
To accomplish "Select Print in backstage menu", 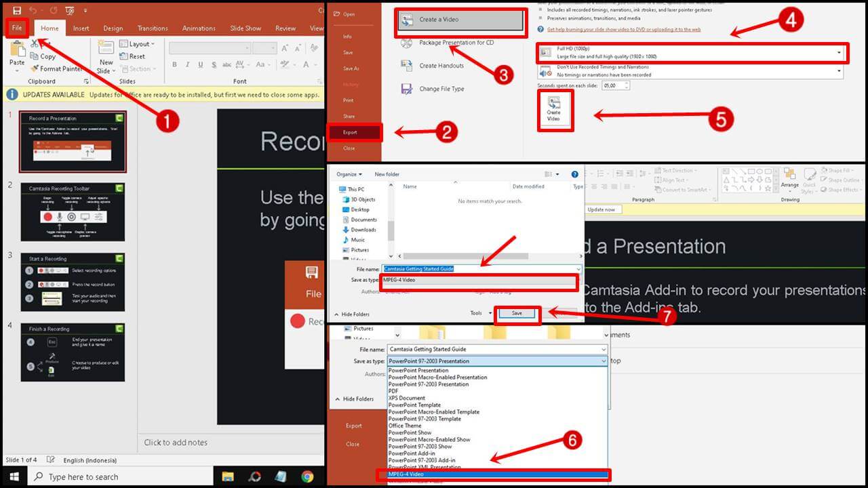I will (349, 100).
